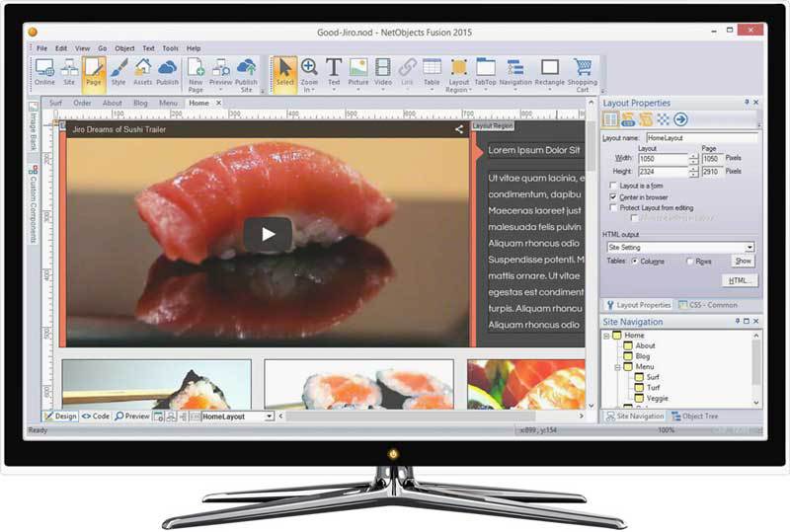Toggle the Layout is a form checkbox
Viewport: 790px width, 532px height.
click(613, 186)
